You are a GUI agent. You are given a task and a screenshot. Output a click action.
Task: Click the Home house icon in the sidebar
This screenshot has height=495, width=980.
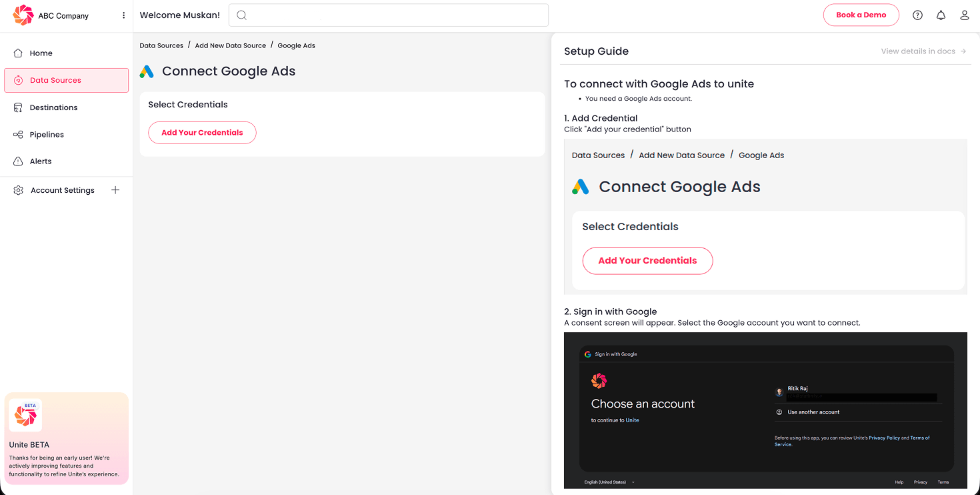tap(18, 53)
